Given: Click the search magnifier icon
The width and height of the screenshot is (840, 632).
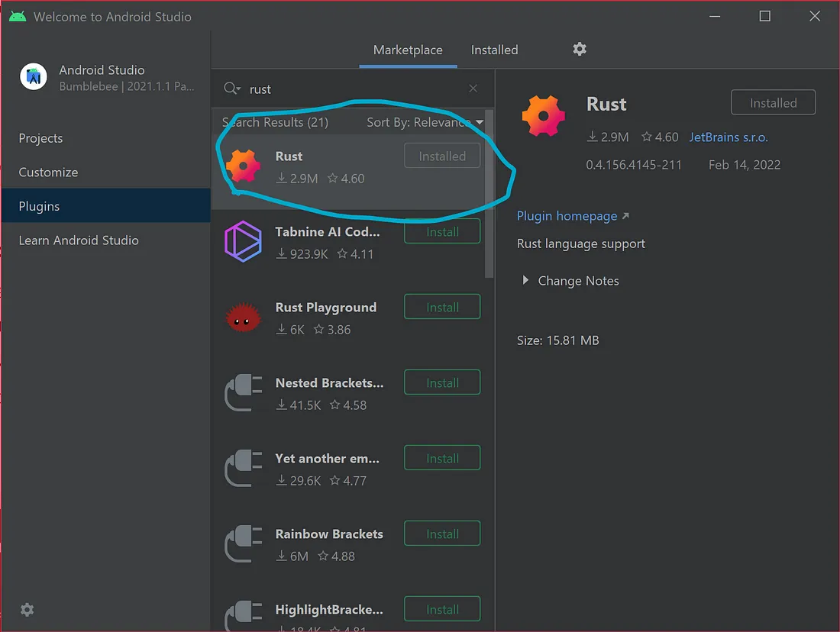Looking at the screenshot, I should click(231, 89).
